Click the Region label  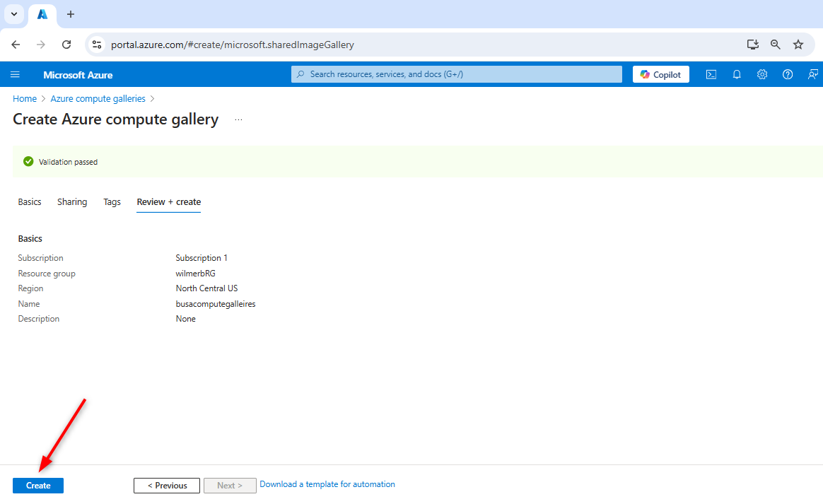(x=30, y=288)
